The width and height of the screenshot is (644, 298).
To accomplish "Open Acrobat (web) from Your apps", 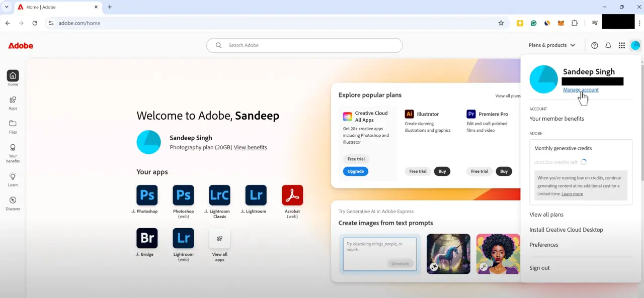I will (x=292, y=195).
